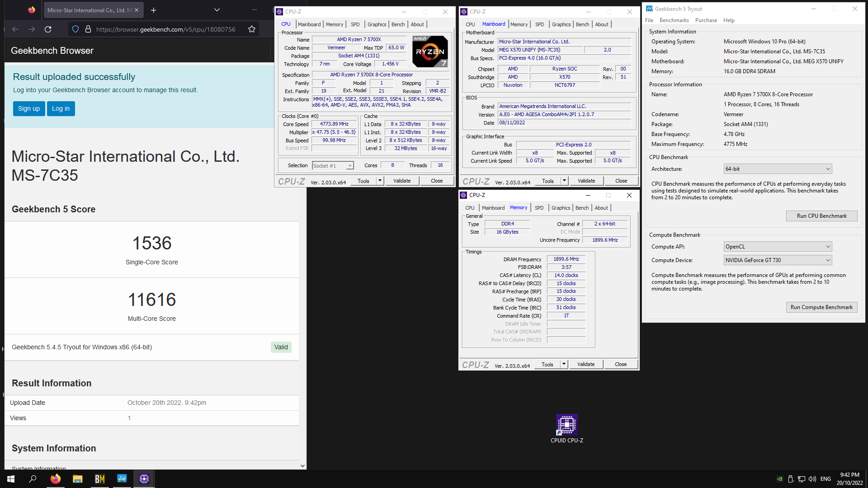Viewport: 868px width, 488px height.
Task: Open the ENG language indicator
Action: pos(826,479)
